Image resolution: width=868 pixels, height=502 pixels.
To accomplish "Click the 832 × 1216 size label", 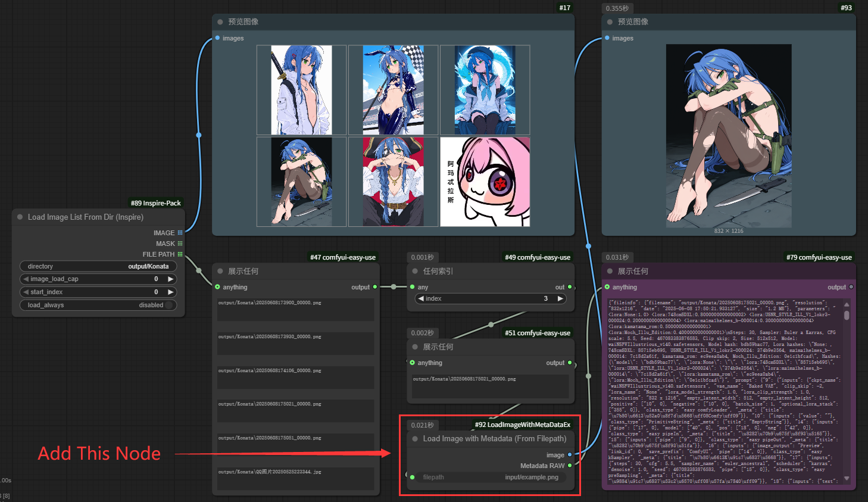I will pos(729,231).
